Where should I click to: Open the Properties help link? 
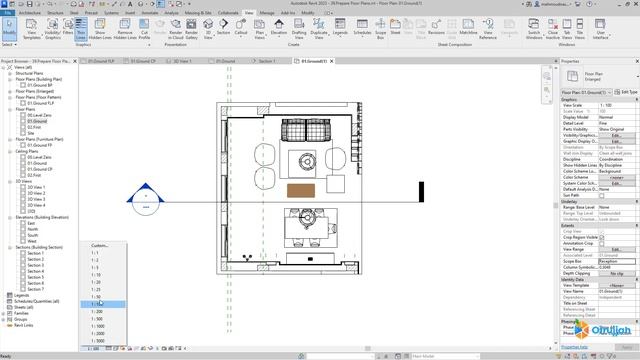click(574, 347)
